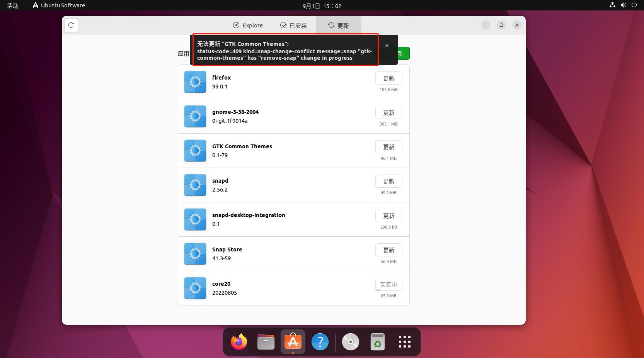Click the gnome-3-38-2004 app icon
This screenshot has width=644, height=358.
tap(195, 116)
